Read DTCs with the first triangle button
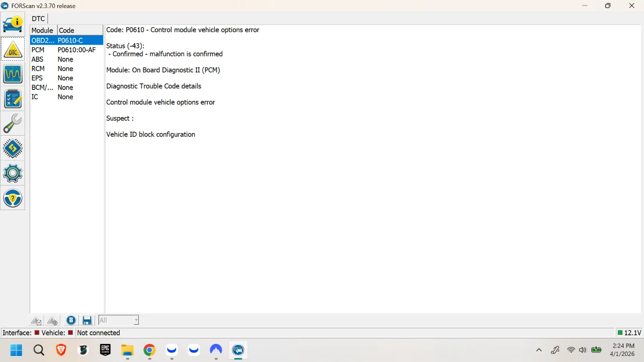 [36, 320]
